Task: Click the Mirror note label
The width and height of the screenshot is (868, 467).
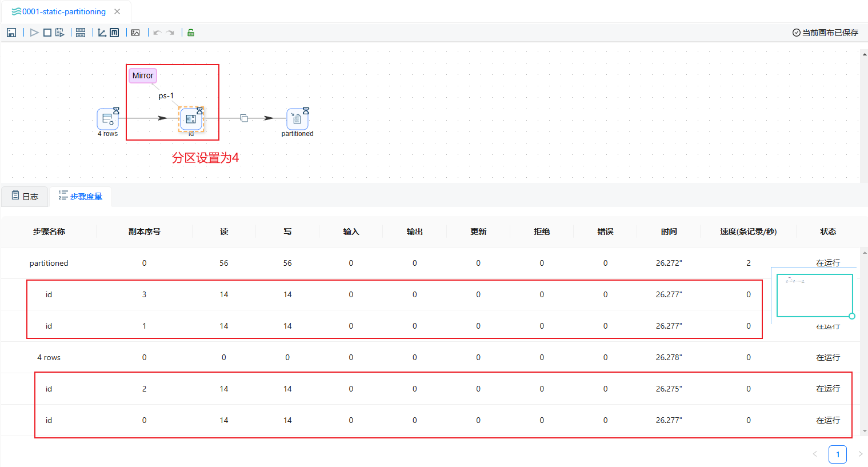Action: [x=143, y=75]
